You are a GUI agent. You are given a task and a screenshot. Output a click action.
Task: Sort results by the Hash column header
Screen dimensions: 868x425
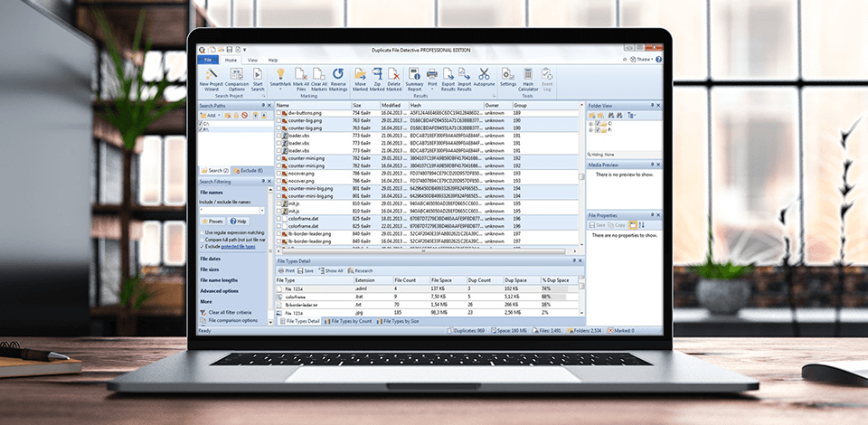point(446,105)
